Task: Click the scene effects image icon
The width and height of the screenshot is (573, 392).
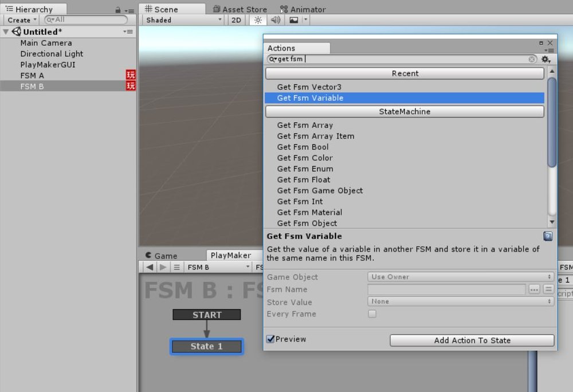Action: point(294,20)
